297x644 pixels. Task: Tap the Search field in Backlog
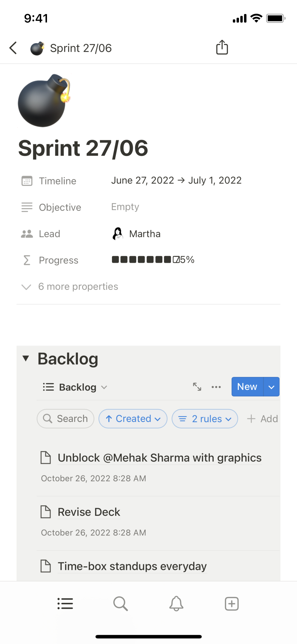click(65, 419)
